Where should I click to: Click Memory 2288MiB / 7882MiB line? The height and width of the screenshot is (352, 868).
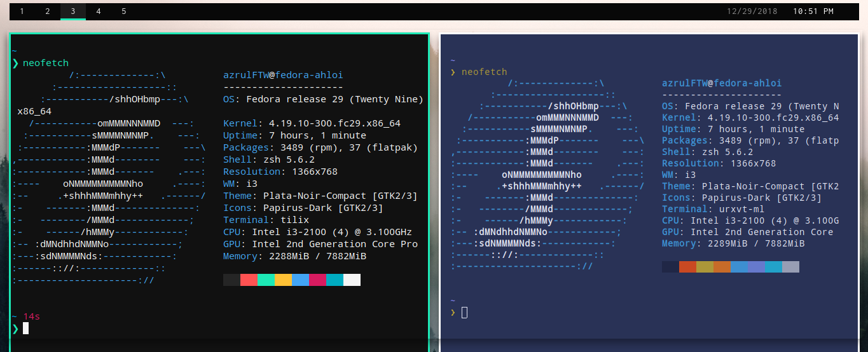coord(294,256)
